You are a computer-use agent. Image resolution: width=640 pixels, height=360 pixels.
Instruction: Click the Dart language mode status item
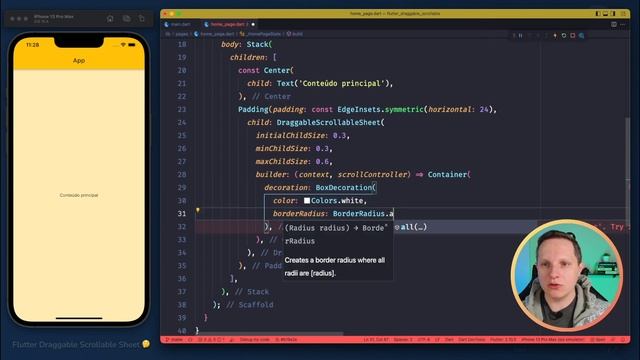click(x=449, y=340)
